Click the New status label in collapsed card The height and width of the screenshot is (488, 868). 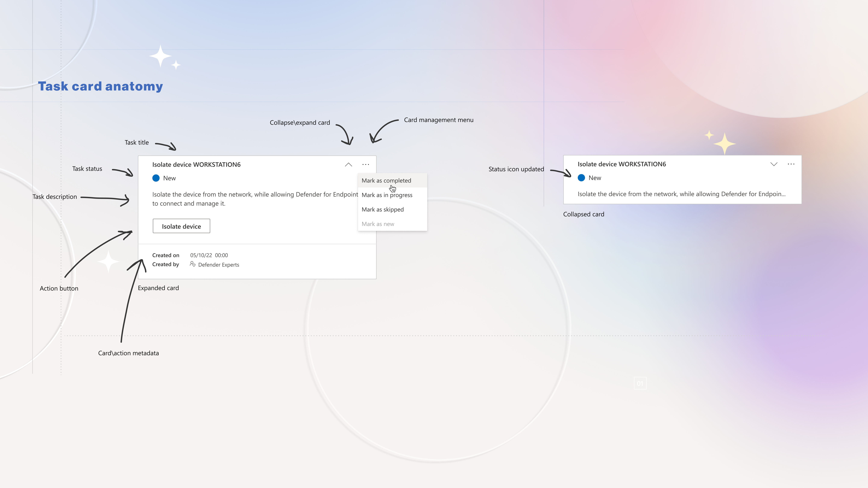(x=595, y=178)
